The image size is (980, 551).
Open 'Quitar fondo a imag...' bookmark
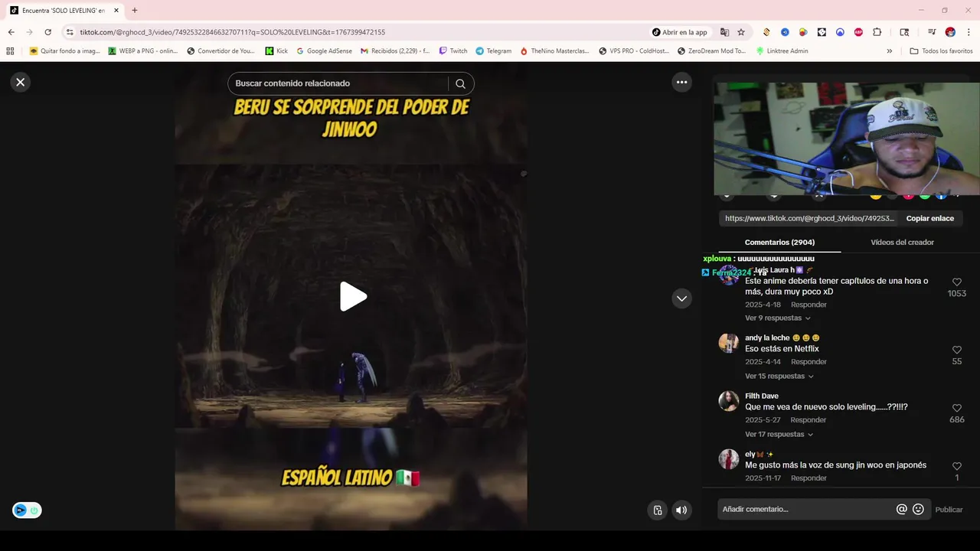(x=65, y=51)
